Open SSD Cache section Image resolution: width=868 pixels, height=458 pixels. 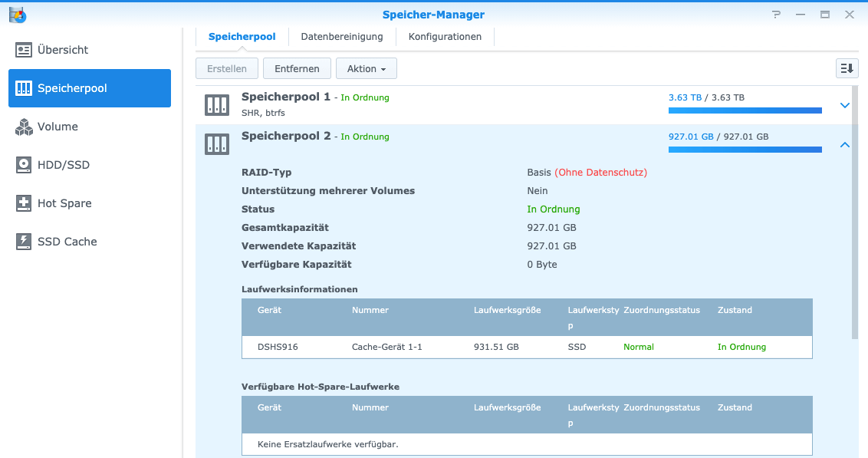90,242
